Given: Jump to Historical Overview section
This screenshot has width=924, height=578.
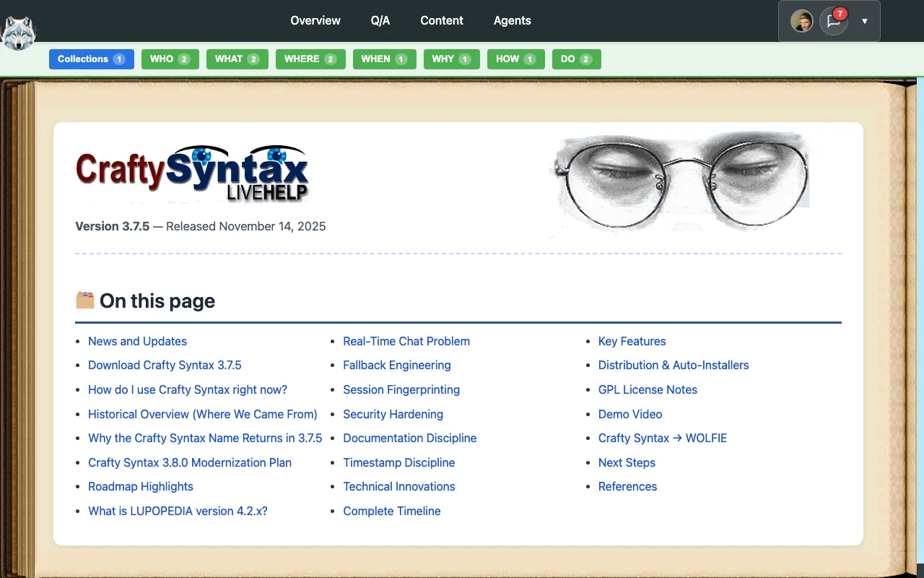Looking at the screenshot, I should coord(203,414).
